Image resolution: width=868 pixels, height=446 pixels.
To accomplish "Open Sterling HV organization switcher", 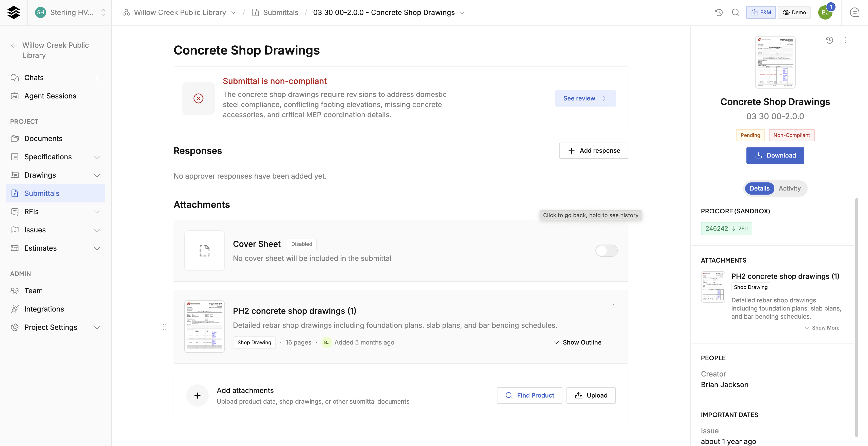I will click(70, 12).
